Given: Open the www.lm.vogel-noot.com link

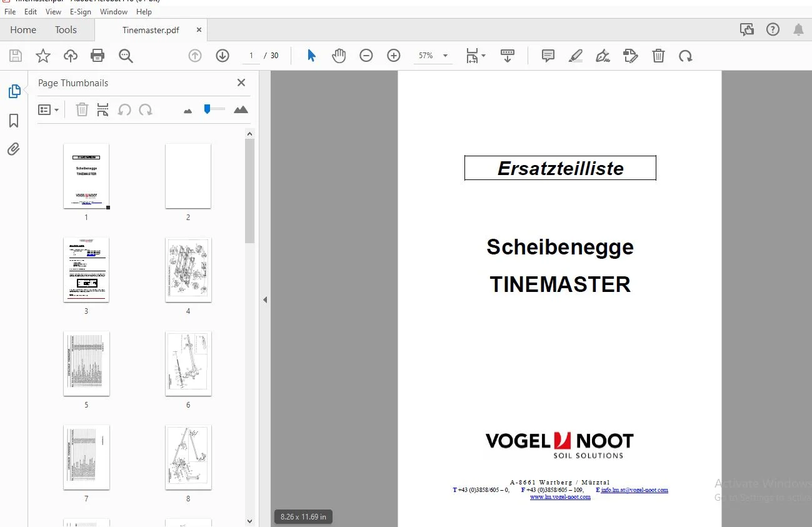Looking at the screenshot, I should click(x=560, y=497).
